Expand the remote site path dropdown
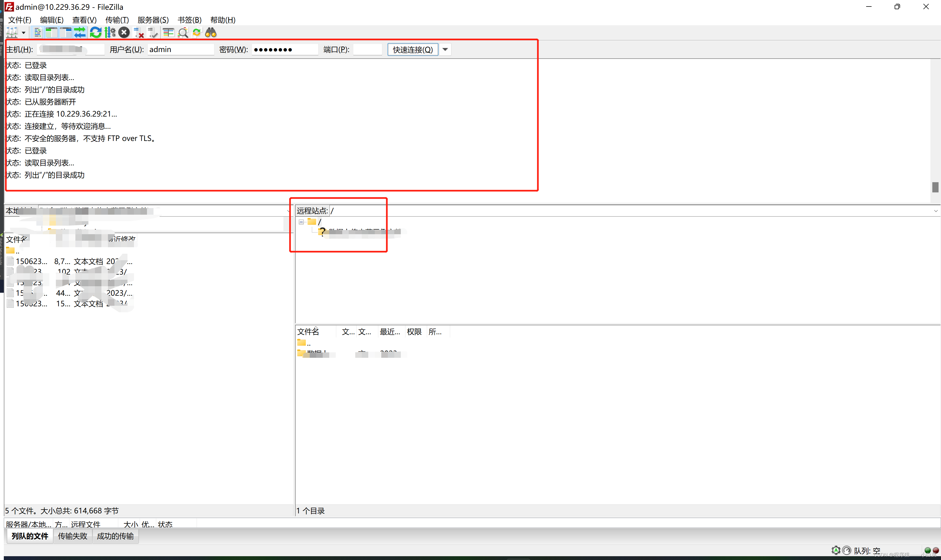 click(936, 211)
